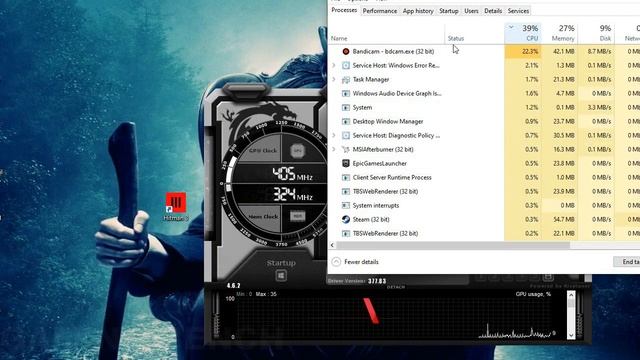Click the GPU Clock label in Afterburner
This screenshot has width=640, height=360.
[263, 151]
